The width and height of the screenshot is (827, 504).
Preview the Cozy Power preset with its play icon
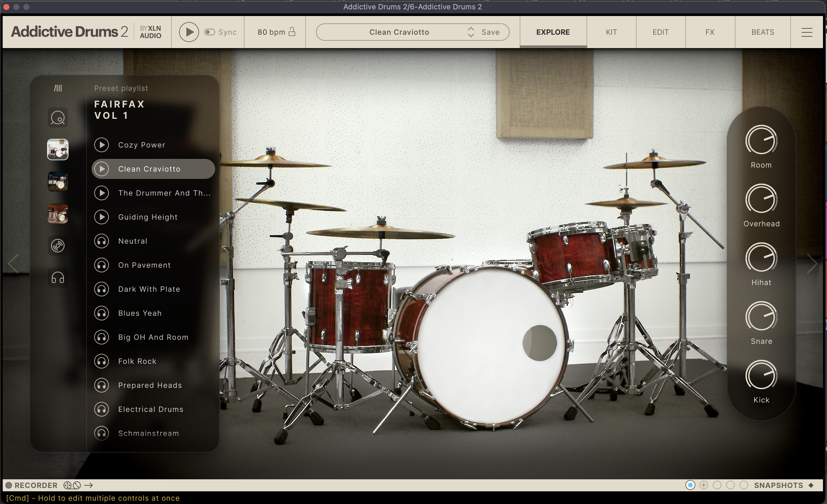tap(102, 145)
